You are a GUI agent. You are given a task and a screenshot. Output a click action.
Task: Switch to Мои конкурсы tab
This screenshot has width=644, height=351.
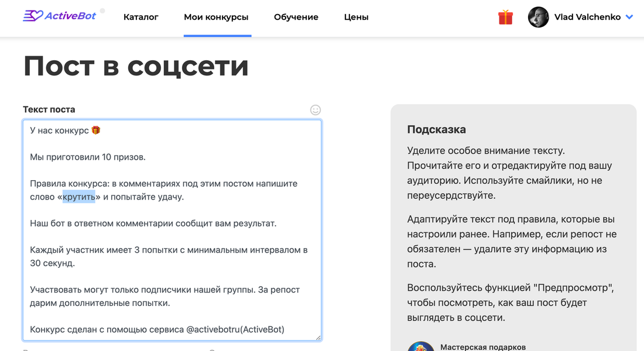[216, 17]
